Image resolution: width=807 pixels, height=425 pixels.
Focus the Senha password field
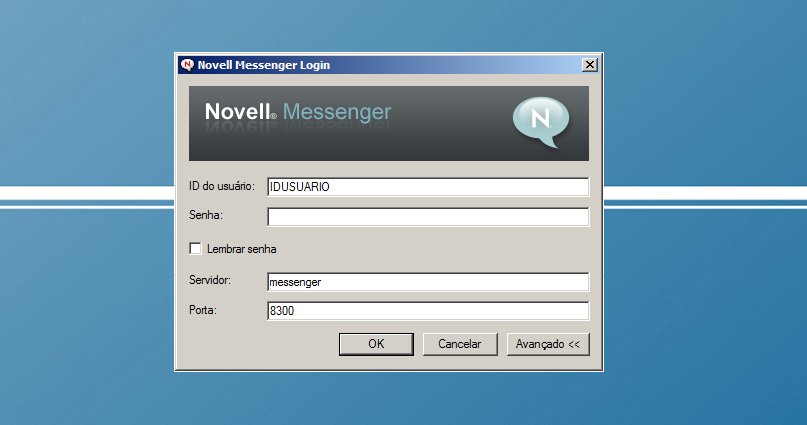click(x=428, y=217)
